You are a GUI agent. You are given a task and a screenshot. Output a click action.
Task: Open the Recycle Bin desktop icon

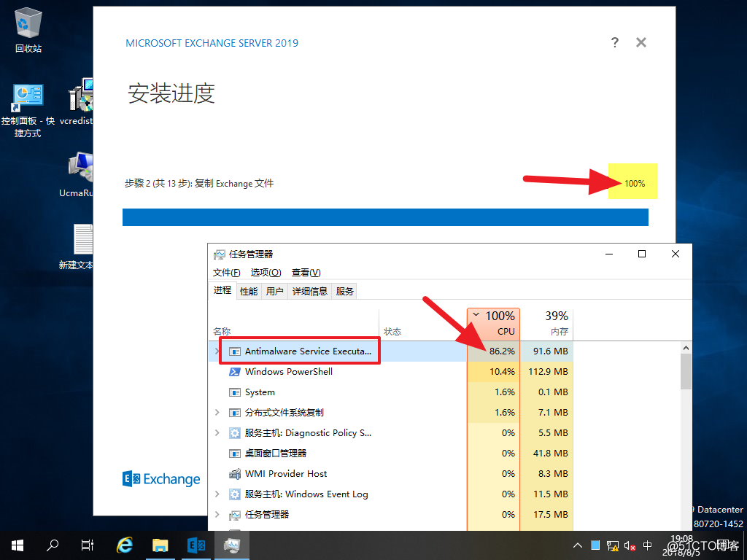coord(28,29)
